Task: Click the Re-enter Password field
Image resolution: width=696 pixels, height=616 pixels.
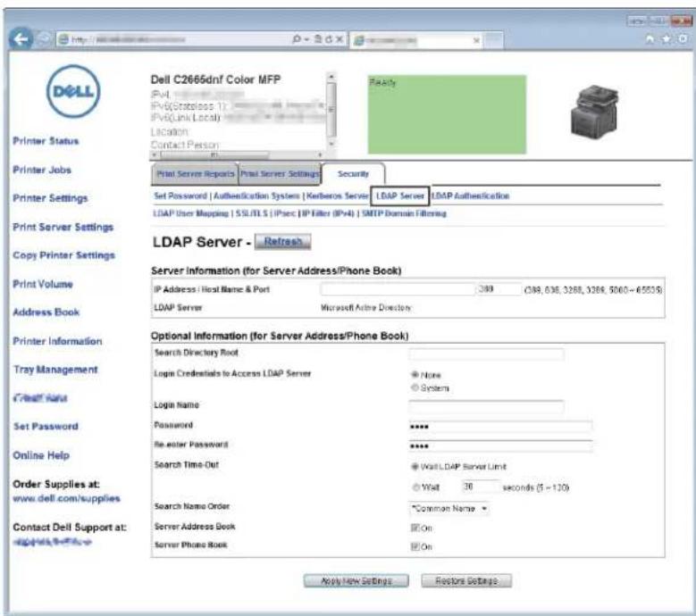Action: coord(500,446)
